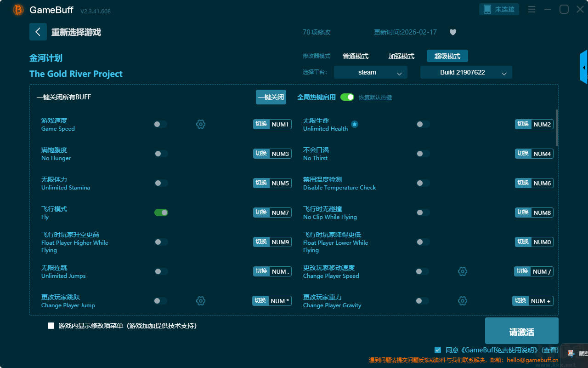Screen dimensions: 588x368
Task: Check the show in-game cheat menu checkbox
Action: click(x=51, y=326)
